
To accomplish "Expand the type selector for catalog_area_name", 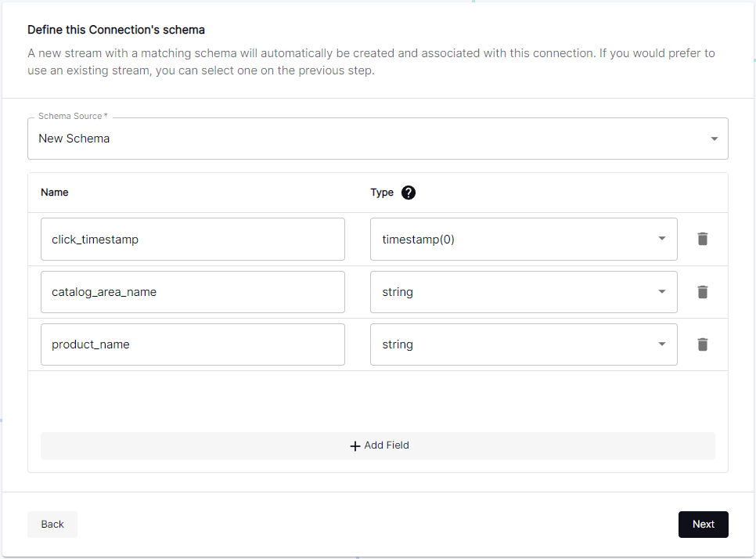I will pos(523,292).
